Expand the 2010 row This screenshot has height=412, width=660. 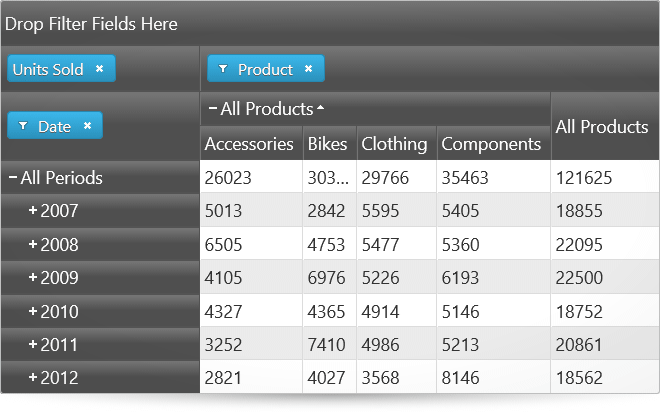(33, 312)
